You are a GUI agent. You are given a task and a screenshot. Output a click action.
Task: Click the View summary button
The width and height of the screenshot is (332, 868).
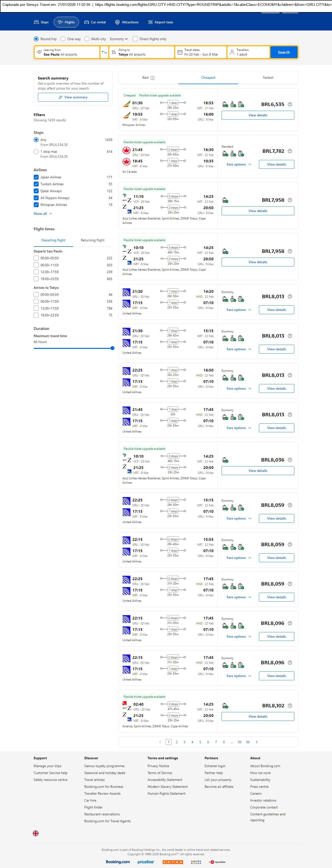click(x=73, y=97)
